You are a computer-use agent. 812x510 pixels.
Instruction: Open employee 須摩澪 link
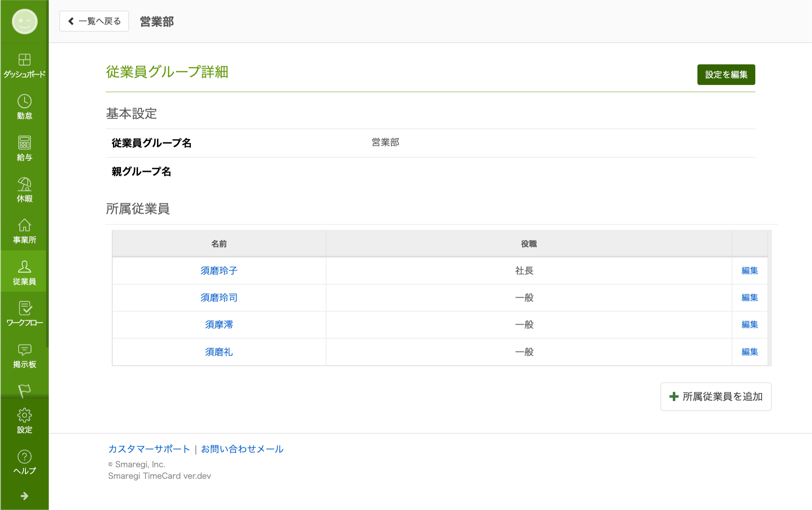219,324
